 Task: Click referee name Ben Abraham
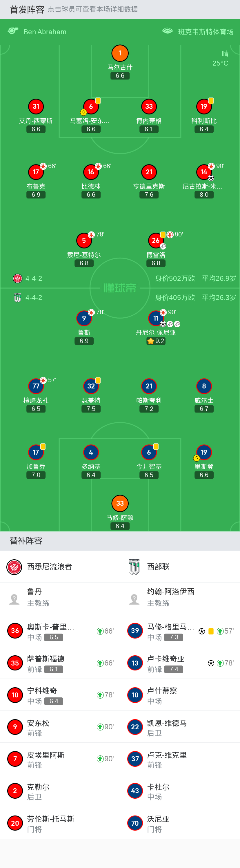(45, 32)
